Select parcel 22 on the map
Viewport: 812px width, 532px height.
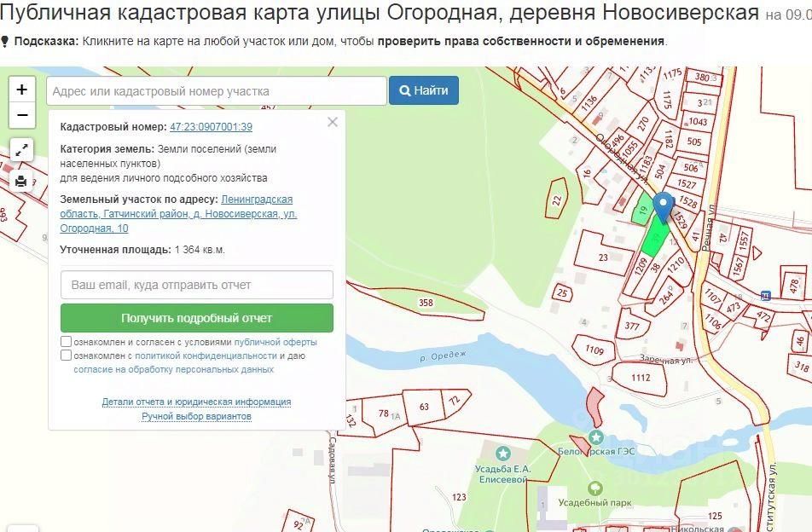557,200
